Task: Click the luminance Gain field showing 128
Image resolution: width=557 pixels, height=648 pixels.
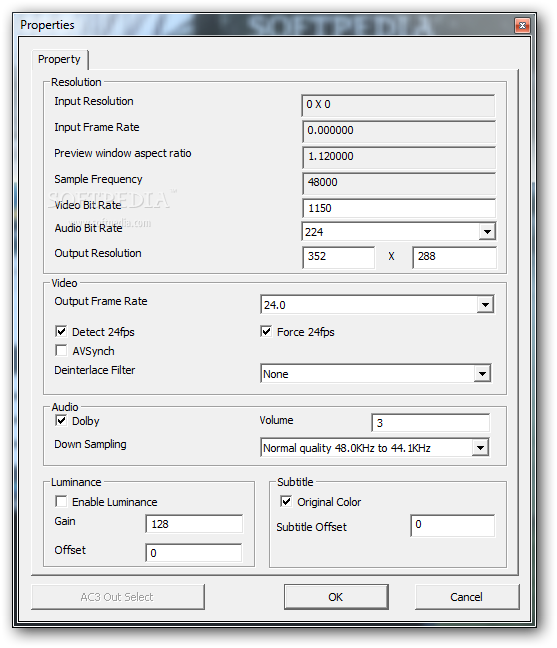Action: pyautogui.click(x=194, y=524)
